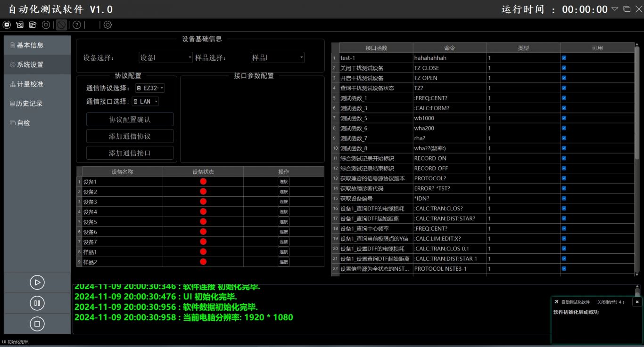Click the export file toolbar icon

coord(33,25)
